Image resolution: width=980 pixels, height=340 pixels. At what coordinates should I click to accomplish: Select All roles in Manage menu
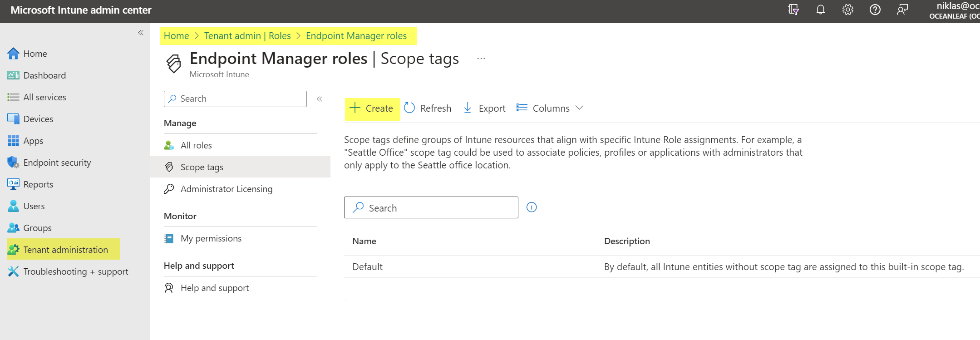pyautogui.click(x=196, y=145)
